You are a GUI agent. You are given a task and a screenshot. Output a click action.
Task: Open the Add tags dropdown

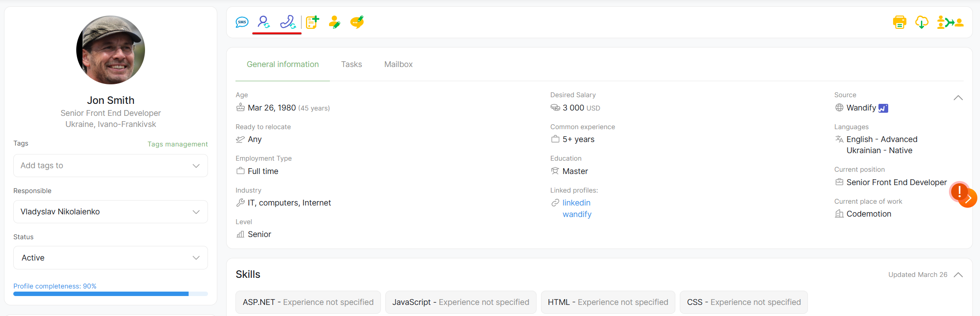(x=110, y=166)
